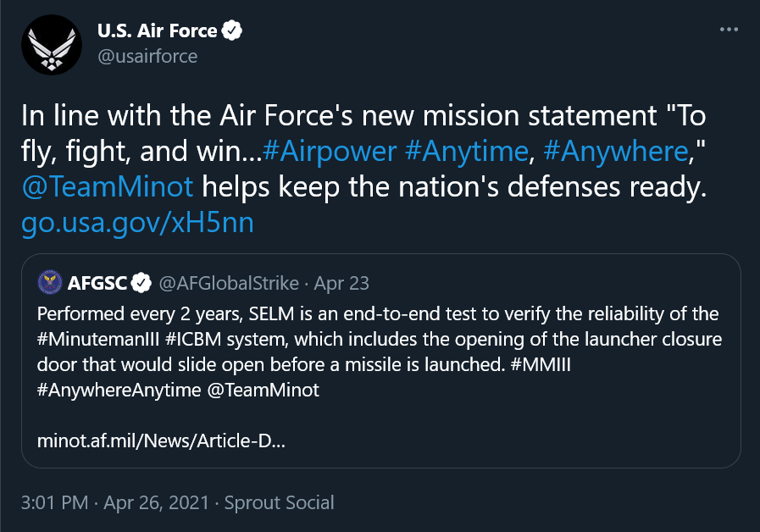Image resolution: width=760 pixels, height=532 pixels.
Task: Open the @TeamMinot mention in main tweet
Action: tap(108, 186)
